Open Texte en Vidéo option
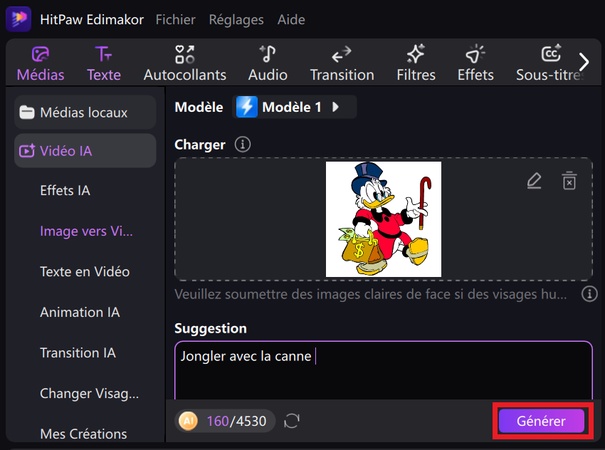This screenshot has width=605, height=450. point(85,272)
